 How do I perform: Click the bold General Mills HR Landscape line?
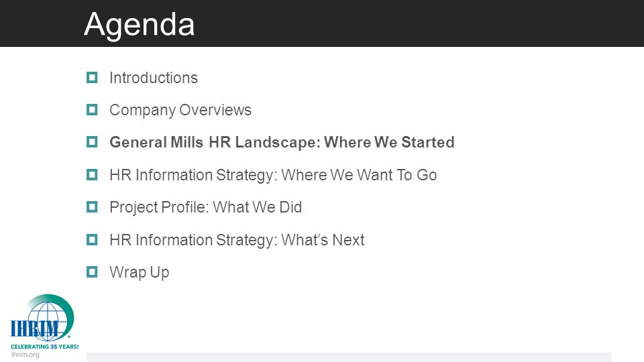tap(282, 142)
